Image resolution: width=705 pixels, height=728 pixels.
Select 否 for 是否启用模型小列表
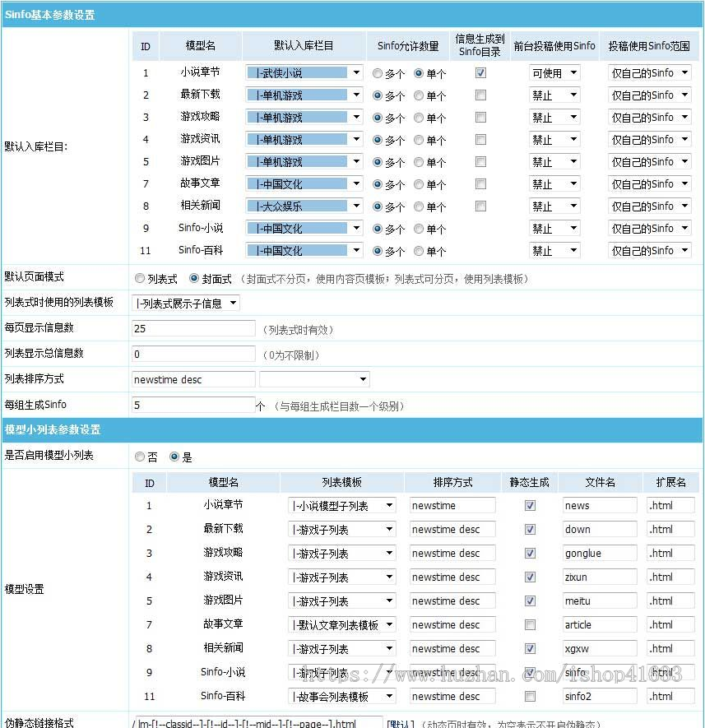(139, 457)
